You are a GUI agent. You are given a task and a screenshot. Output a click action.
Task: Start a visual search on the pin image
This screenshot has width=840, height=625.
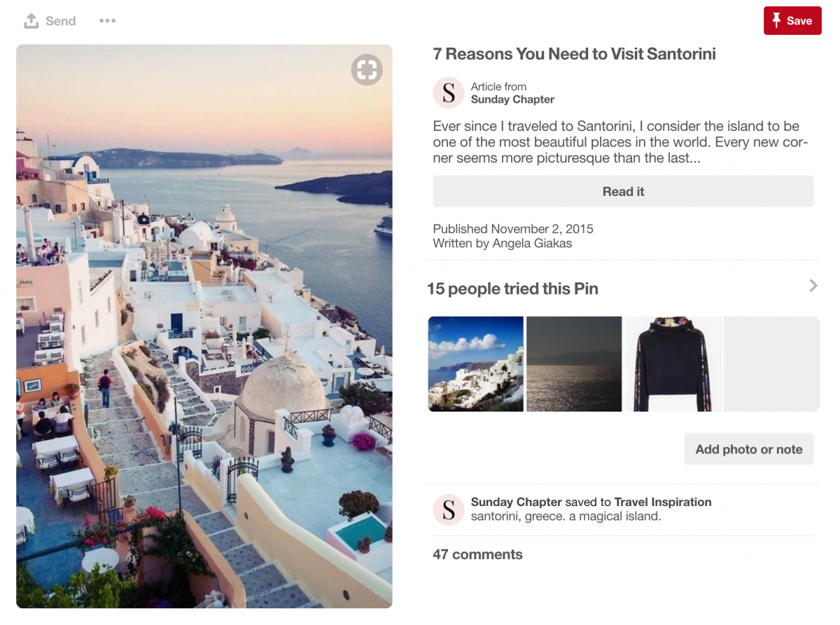(367, 70)
